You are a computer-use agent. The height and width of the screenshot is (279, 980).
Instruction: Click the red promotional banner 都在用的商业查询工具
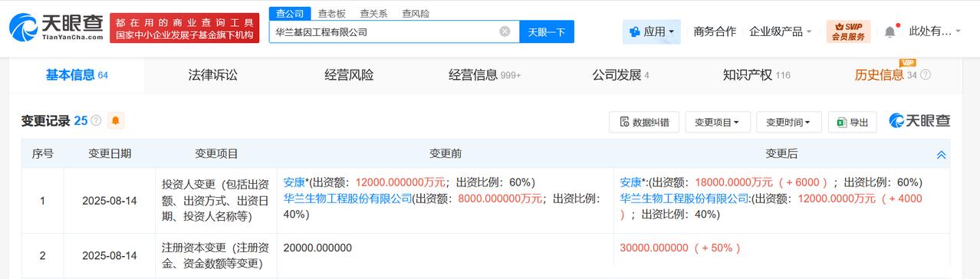coord(186,28)
